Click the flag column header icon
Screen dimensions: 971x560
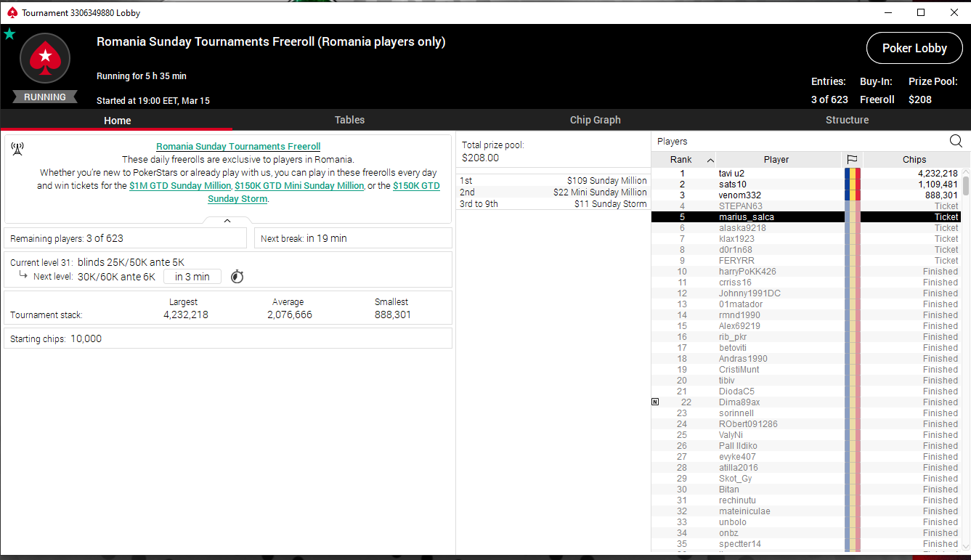click(853, 160)
